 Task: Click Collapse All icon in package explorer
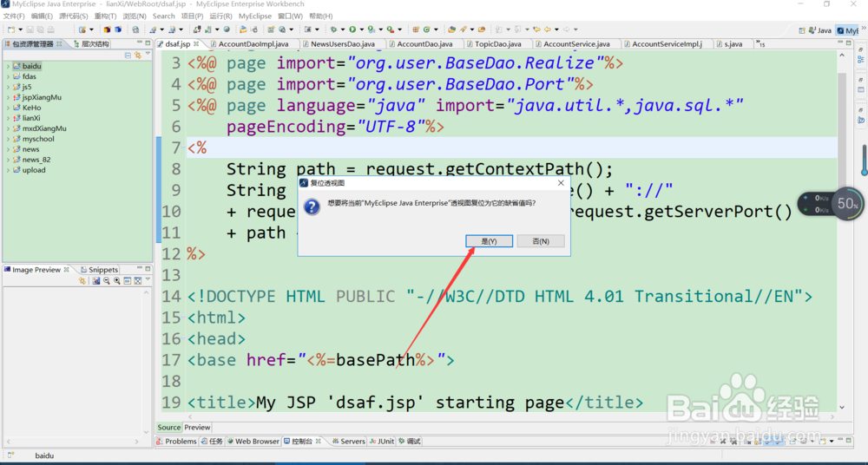(x=128, y=55)
